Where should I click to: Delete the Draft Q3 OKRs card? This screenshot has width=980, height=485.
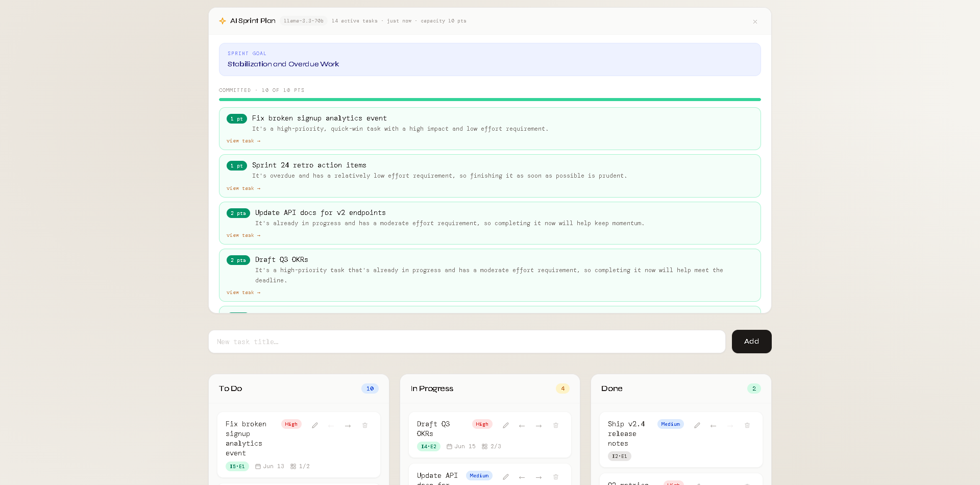[x=556, y=425]
